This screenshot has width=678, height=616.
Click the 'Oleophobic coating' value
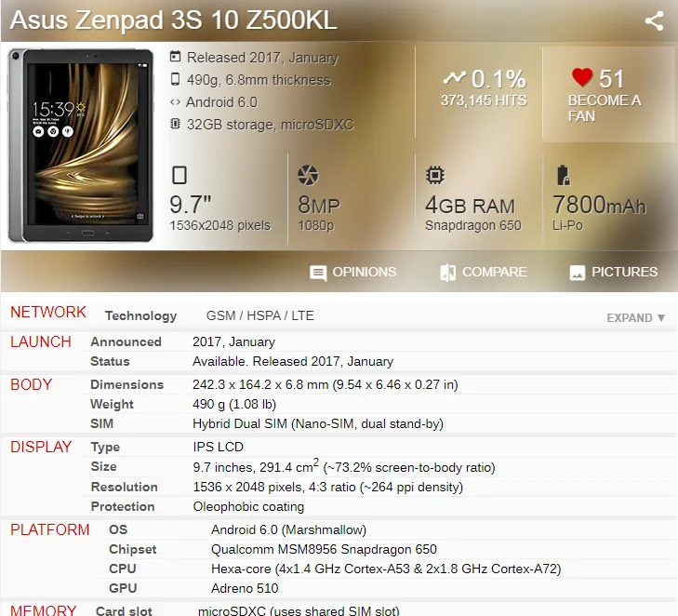pos(248,506)
